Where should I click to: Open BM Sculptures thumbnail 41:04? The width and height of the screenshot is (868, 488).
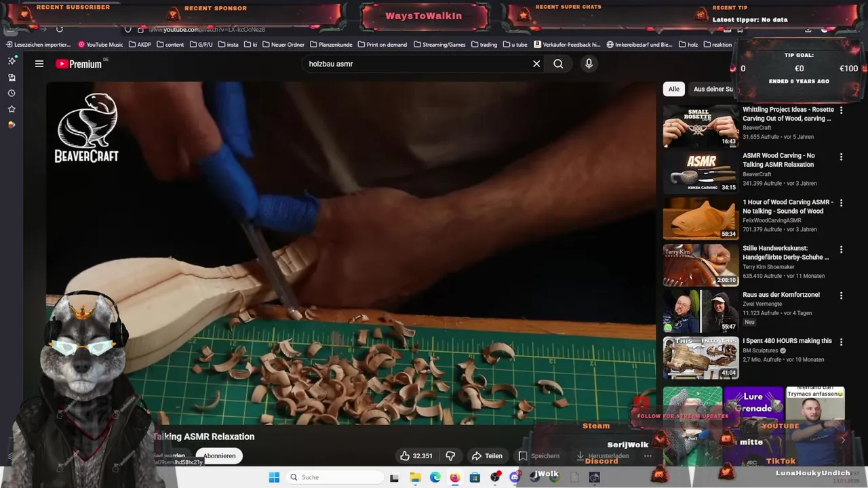click(x=701, y=358)
